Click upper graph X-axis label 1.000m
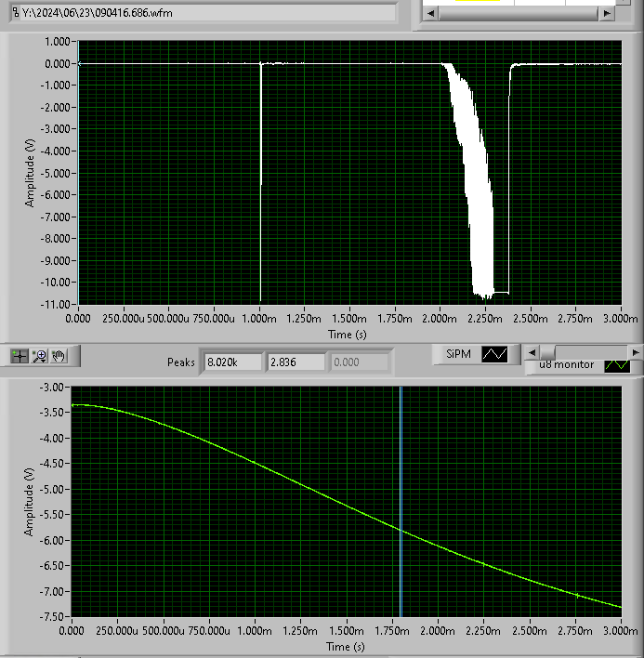Image resolution: width=644 pixels, height=658 pixels. pyautogui.click(x=259, y=319)
